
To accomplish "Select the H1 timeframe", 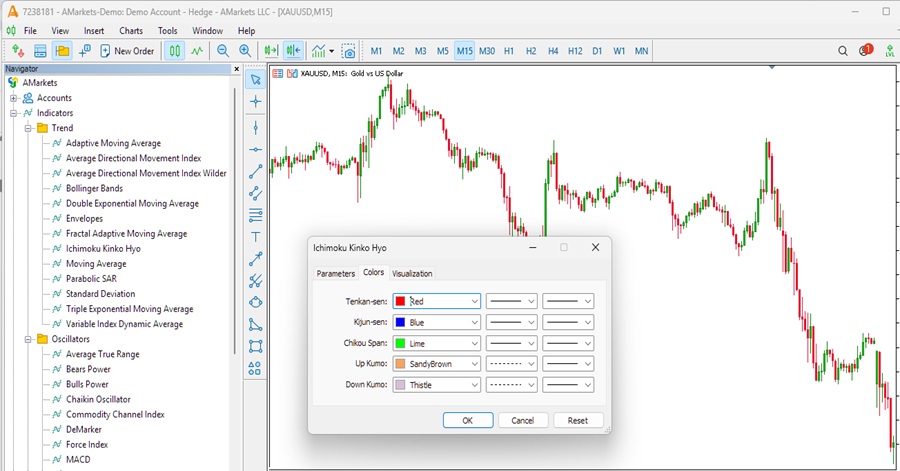I will [x=509, y=51].
